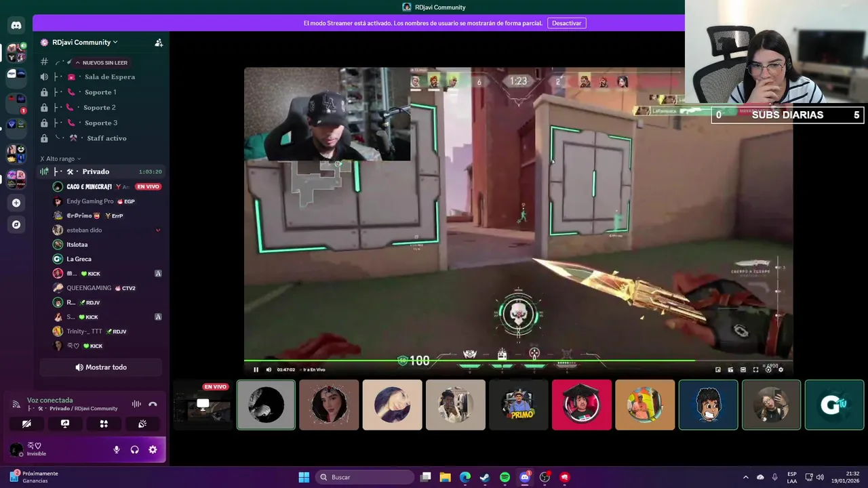Add a new server with plus icon
The height and width of the screenshot is (488, 868).
tap(16, 203)
